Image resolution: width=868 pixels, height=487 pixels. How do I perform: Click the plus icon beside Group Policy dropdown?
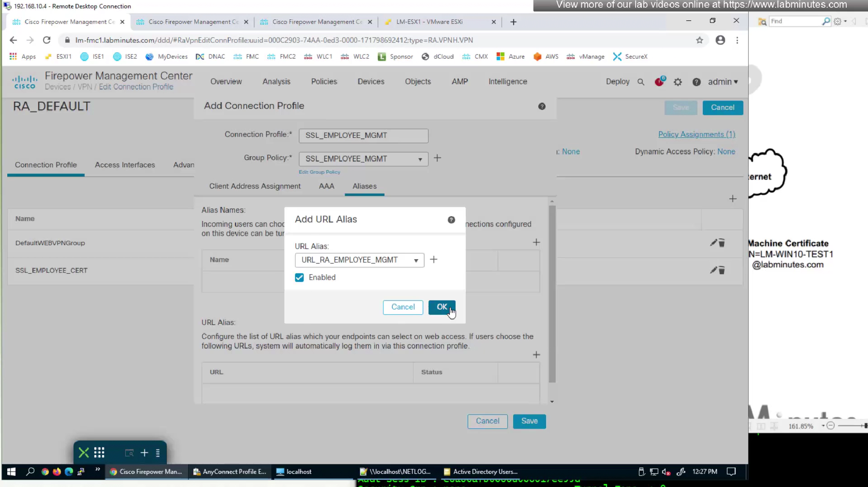[437, 158]
